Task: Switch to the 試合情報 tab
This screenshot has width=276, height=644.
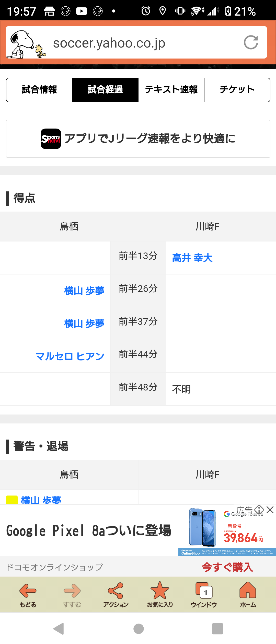Action: click(39, 90)
